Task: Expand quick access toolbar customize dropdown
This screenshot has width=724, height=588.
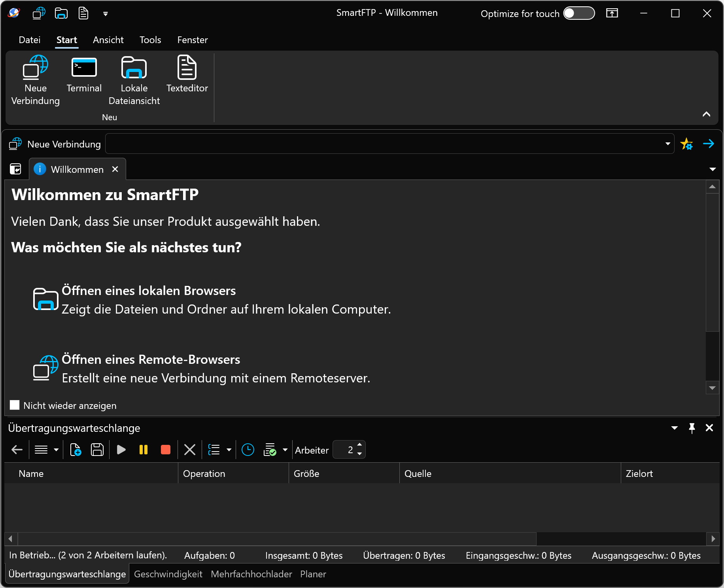Action: click(x=106, y=14)
